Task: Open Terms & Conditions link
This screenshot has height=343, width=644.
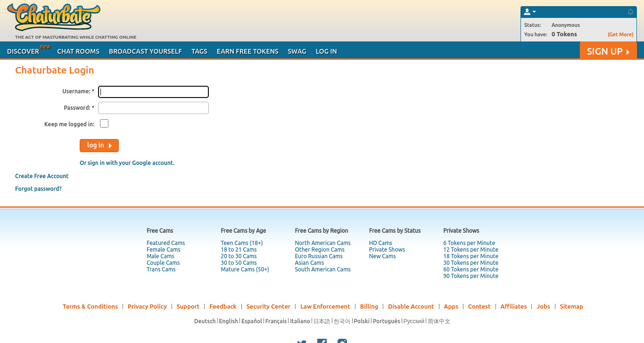Action: coord(90,306)
